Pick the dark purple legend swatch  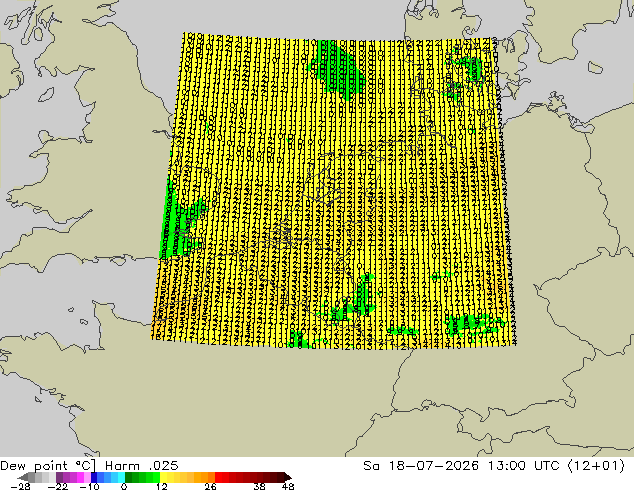59,477
